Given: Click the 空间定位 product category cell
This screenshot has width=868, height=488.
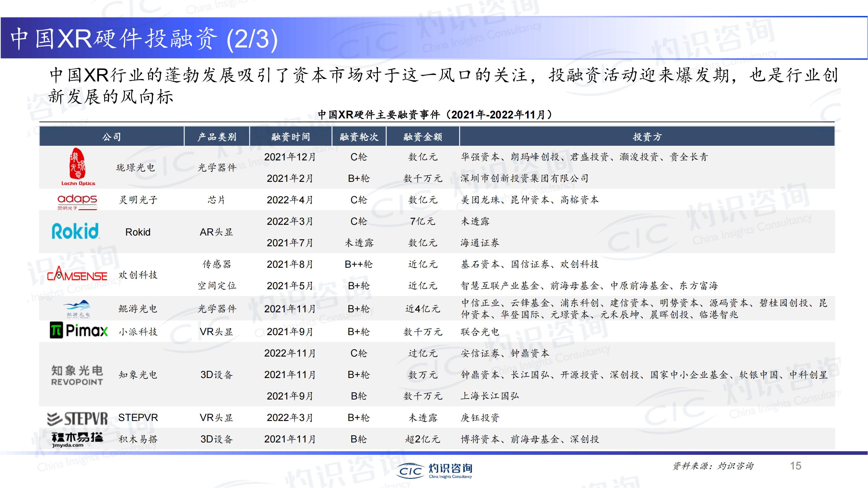Looking at the screenshot, I should [x=217, y=286].
